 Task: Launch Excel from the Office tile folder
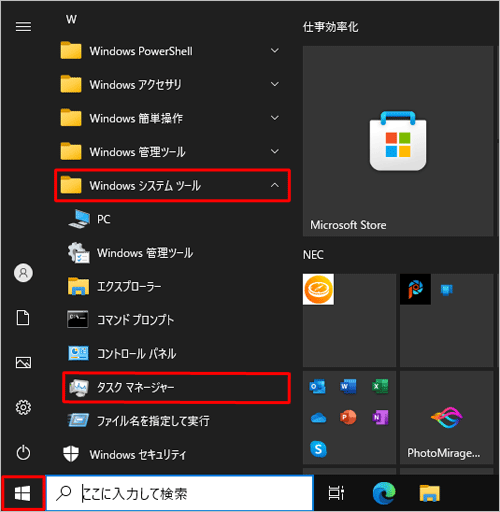click(380, 386)
